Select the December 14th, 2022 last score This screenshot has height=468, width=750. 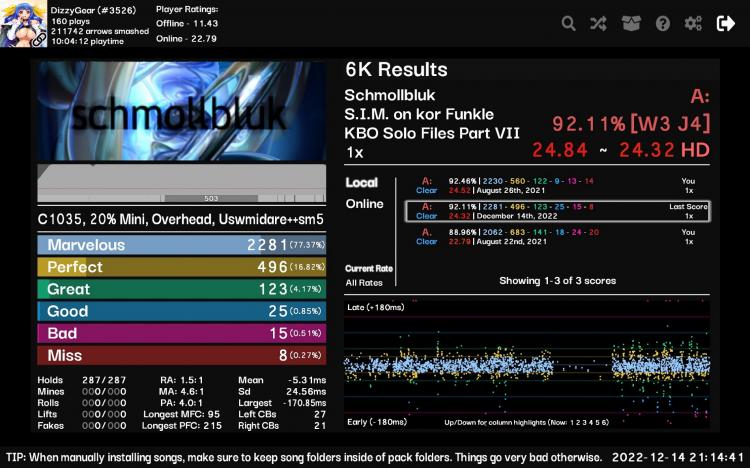tap(557, 211)
